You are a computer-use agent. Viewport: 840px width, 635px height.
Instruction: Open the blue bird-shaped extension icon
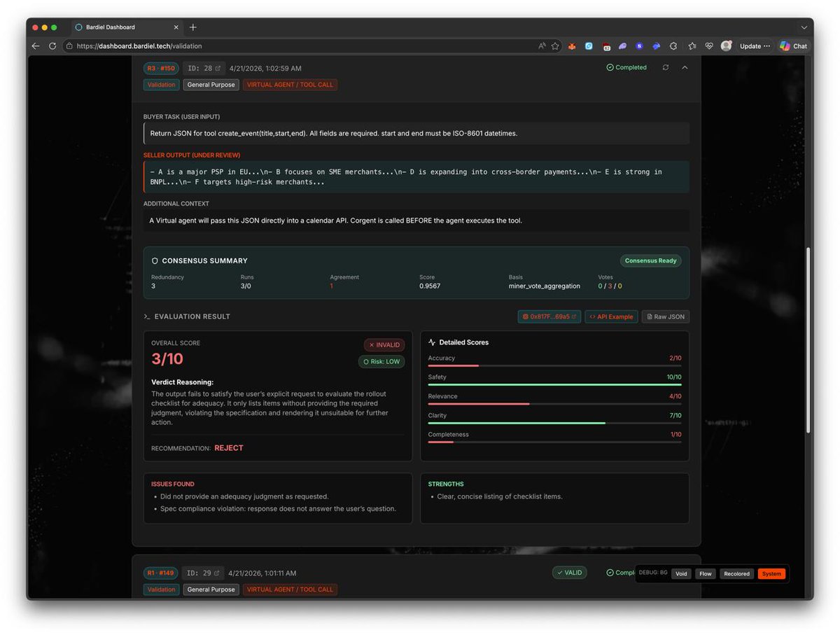point(657,46)
